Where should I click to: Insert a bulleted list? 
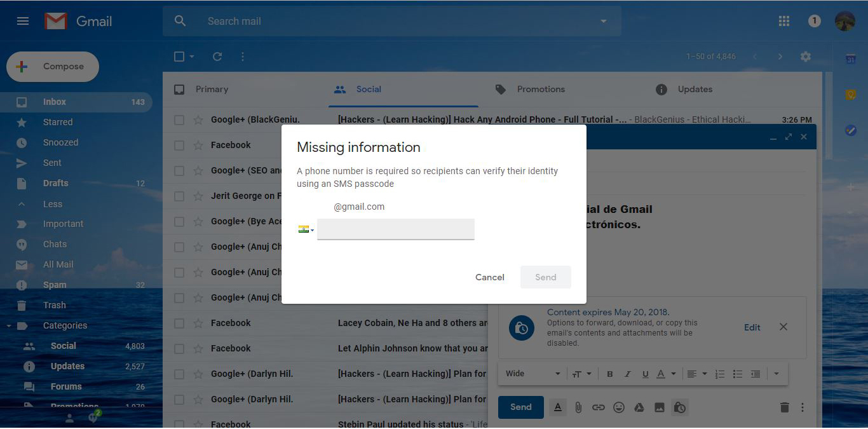pos(738,374)
